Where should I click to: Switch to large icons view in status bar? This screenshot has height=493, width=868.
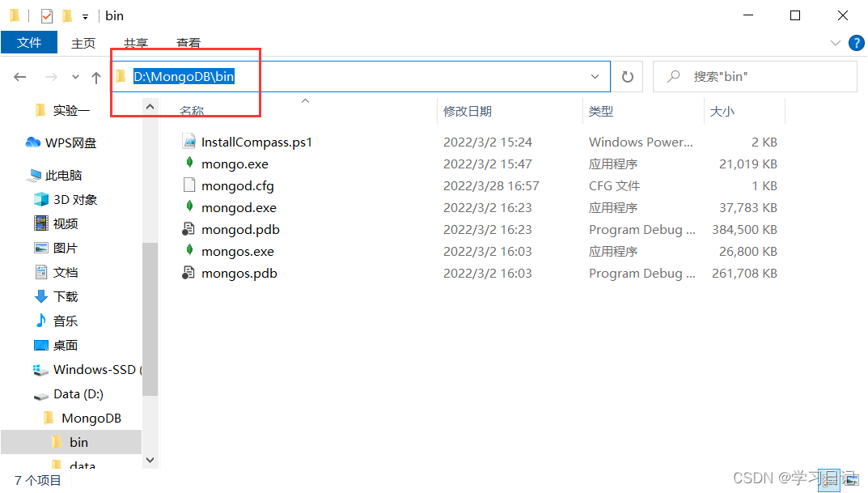851,480
